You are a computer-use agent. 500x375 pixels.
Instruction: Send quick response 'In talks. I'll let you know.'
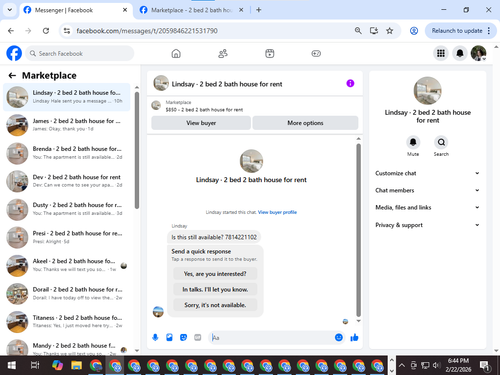tap(215, 289)
